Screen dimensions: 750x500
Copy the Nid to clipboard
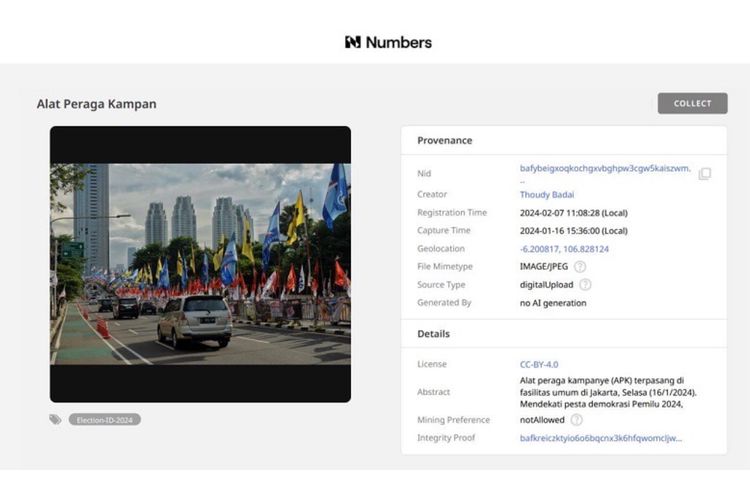point(704,173)
